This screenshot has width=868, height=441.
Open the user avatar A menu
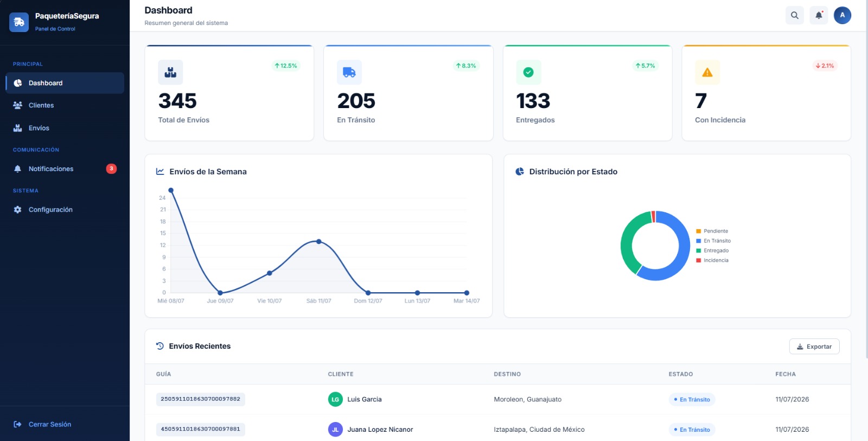pyautogui.click(x=843, y=15)
